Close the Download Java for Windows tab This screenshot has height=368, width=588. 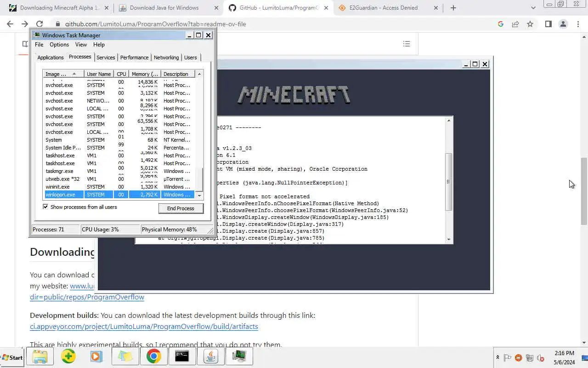216,8
